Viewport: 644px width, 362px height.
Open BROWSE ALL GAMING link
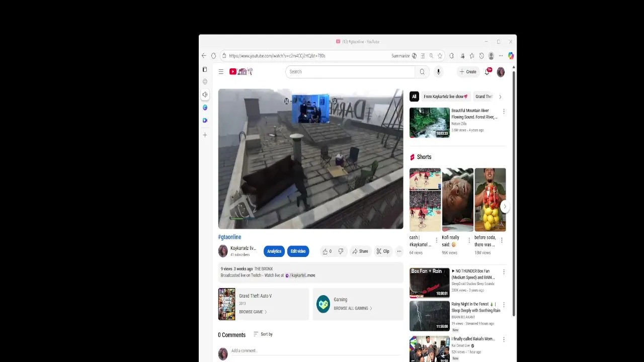coord(353,308)
